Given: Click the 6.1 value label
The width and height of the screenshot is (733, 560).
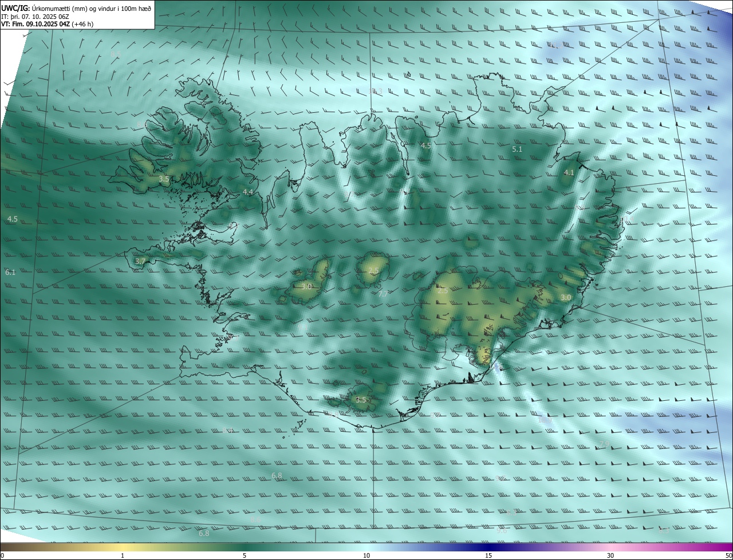Looking at the screenshot, I should pos(10,273).
